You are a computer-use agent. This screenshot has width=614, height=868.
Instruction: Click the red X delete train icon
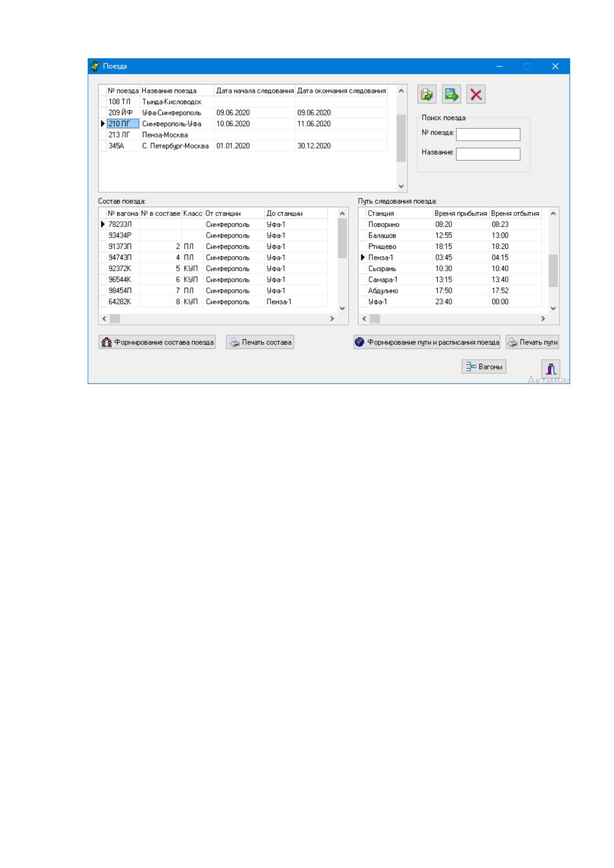pyautogui.click(x=476, y=94)
